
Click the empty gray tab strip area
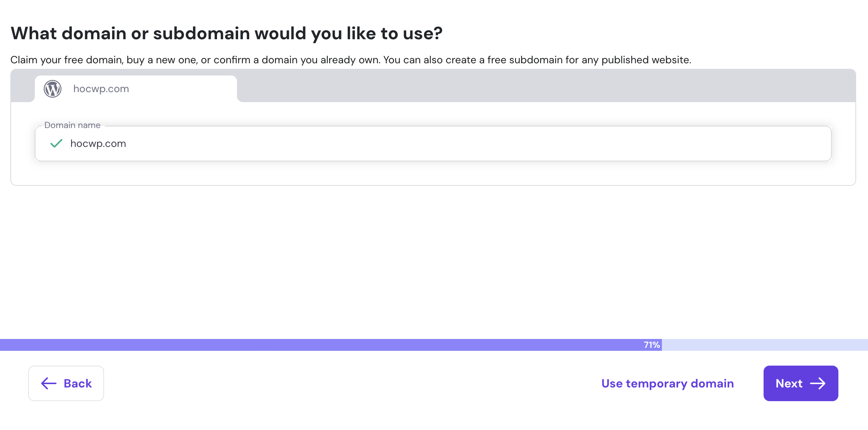[x=544, y=86]
